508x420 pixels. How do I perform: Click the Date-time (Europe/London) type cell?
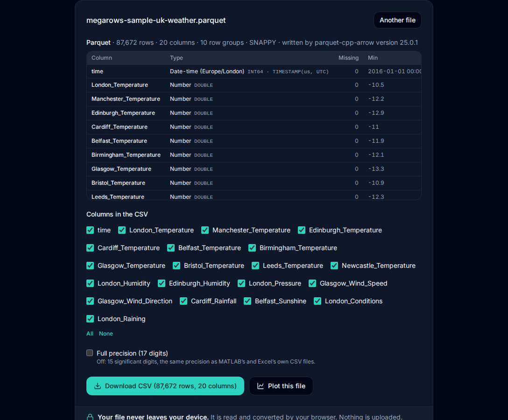[x=207, y=71]
